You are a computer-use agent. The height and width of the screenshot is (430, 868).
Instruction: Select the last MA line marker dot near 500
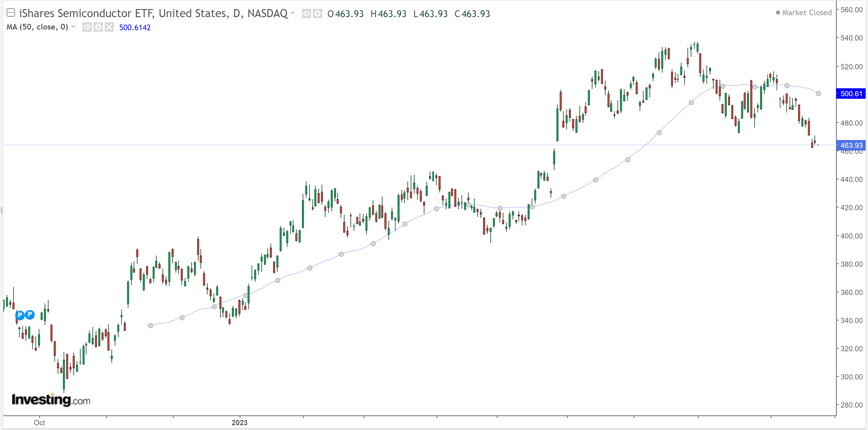[818, 93]
